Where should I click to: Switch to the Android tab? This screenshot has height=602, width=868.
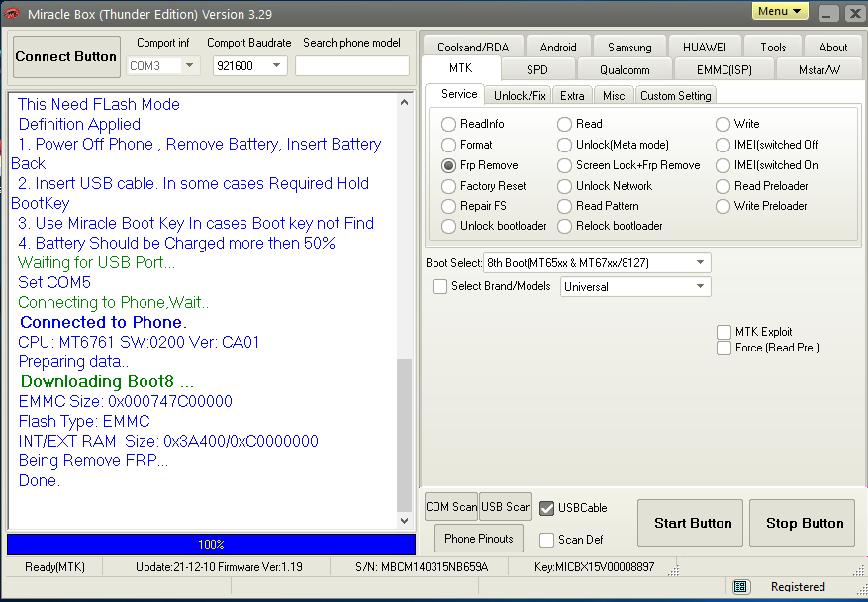coord(558,48)
